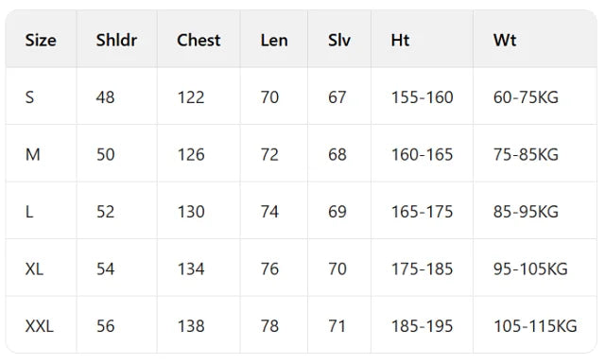605x364 pixels.
Task: Select sleeve value 67
Action: [x=337, y=97]
